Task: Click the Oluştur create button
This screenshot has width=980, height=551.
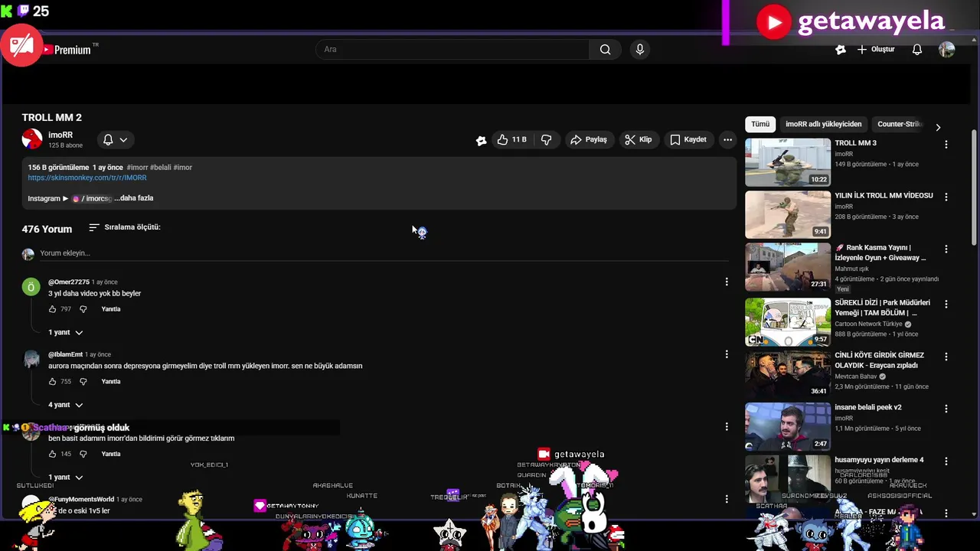Action: (x=875, y=50)
